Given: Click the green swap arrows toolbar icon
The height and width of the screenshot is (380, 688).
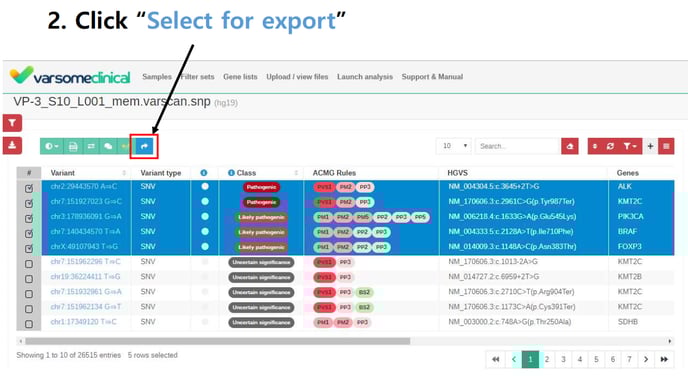Looking at the screenshot, I should coord(91,146).
